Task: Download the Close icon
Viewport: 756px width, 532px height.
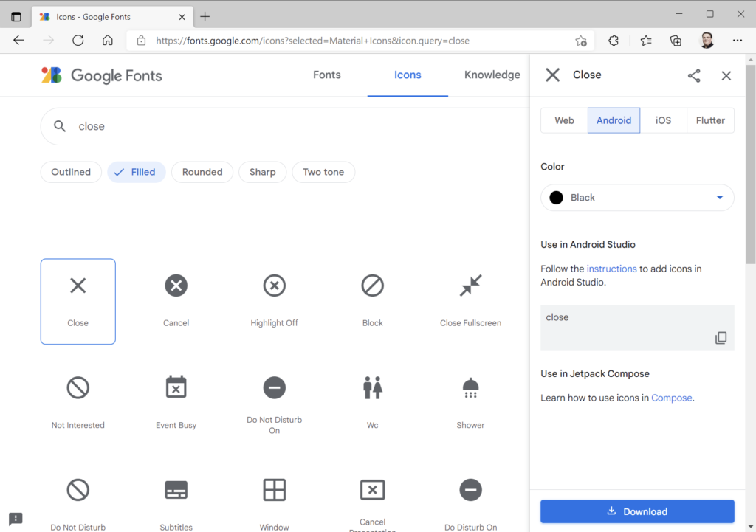Action: 636,511
